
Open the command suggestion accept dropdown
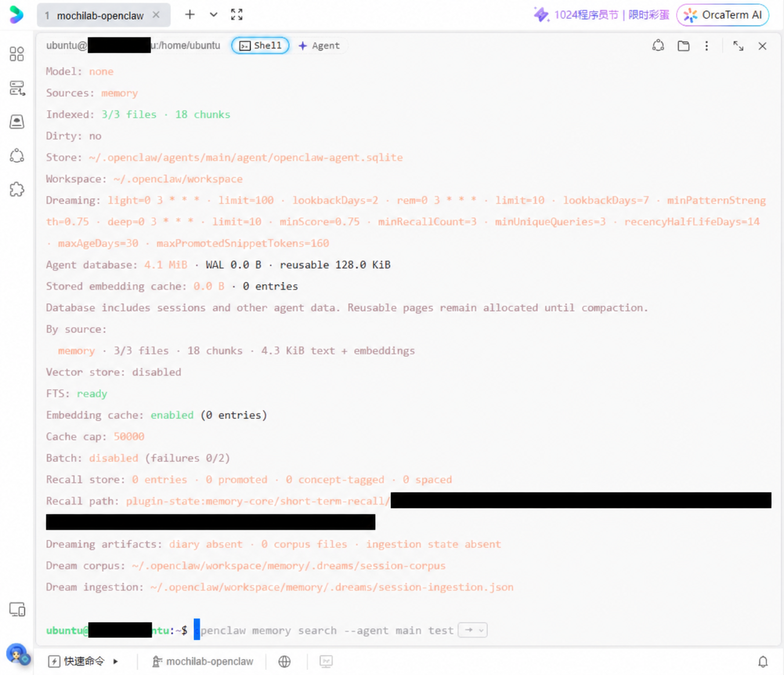[x=473, y=630]
